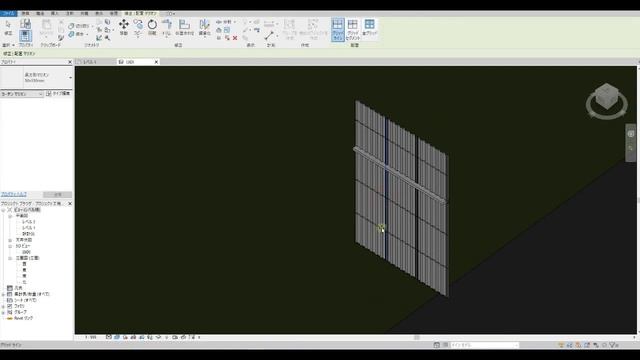The height and width of the screenshot is (360, 640).
Task: Switch to the レベル 1 view tab
Action: click(x=95, y=62)
